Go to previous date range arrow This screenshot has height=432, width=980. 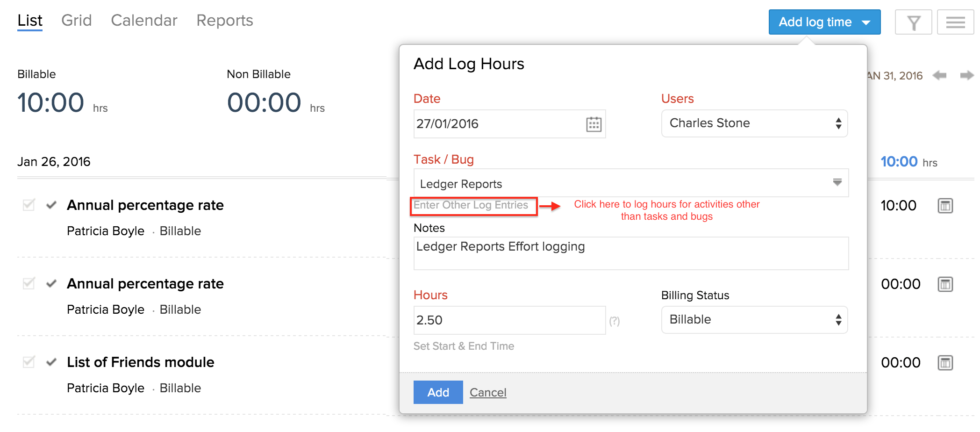939,75
